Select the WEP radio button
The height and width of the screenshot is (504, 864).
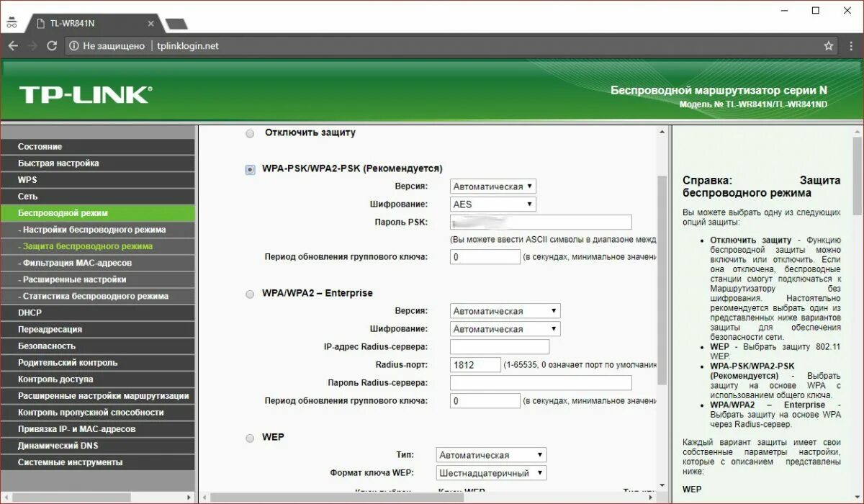250,438
